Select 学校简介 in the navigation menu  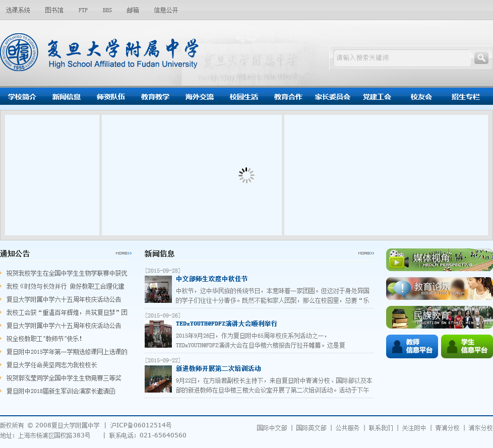coord(22,97)
